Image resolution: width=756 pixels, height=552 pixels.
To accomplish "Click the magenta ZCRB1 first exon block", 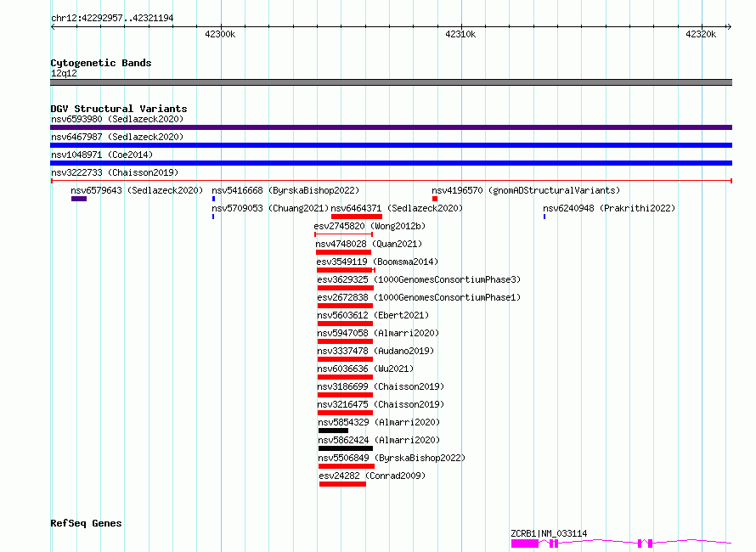I will [x=525, y=544].
